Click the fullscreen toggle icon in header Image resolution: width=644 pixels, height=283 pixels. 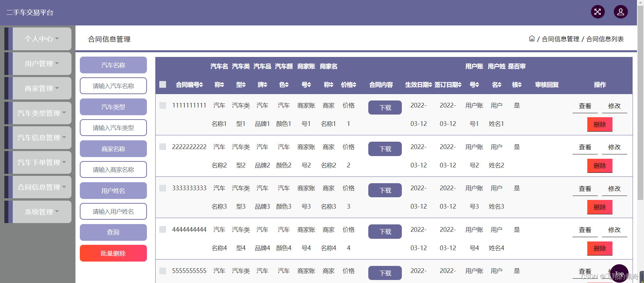[598, 12]
